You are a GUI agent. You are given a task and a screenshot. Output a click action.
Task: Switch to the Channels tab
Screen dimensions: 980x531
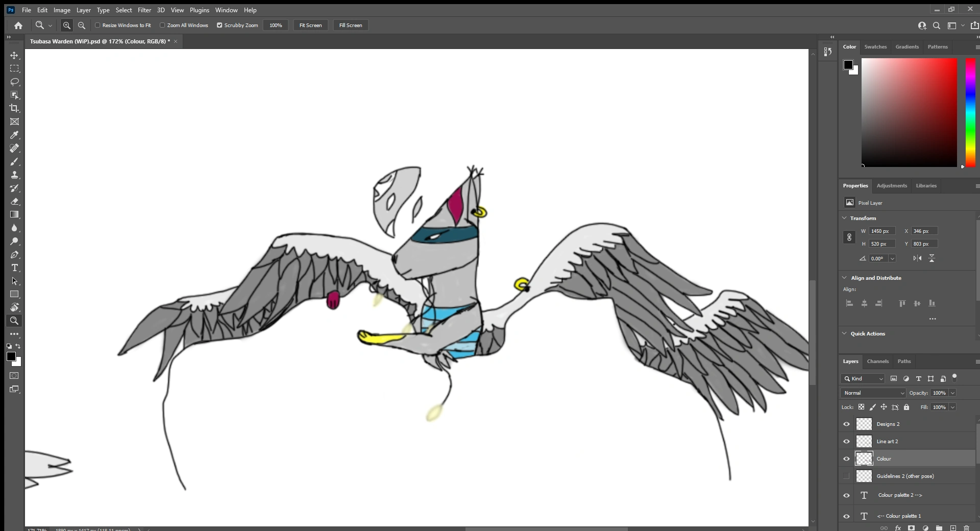[878, 361]
